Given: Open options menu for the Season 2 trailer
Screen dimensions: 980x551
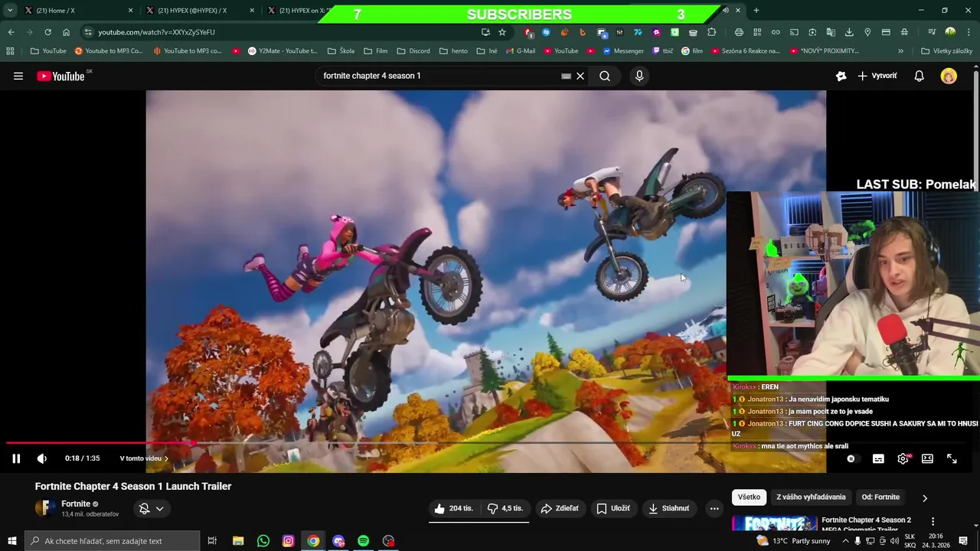Looking at the screenshot, I should (933, 521).
